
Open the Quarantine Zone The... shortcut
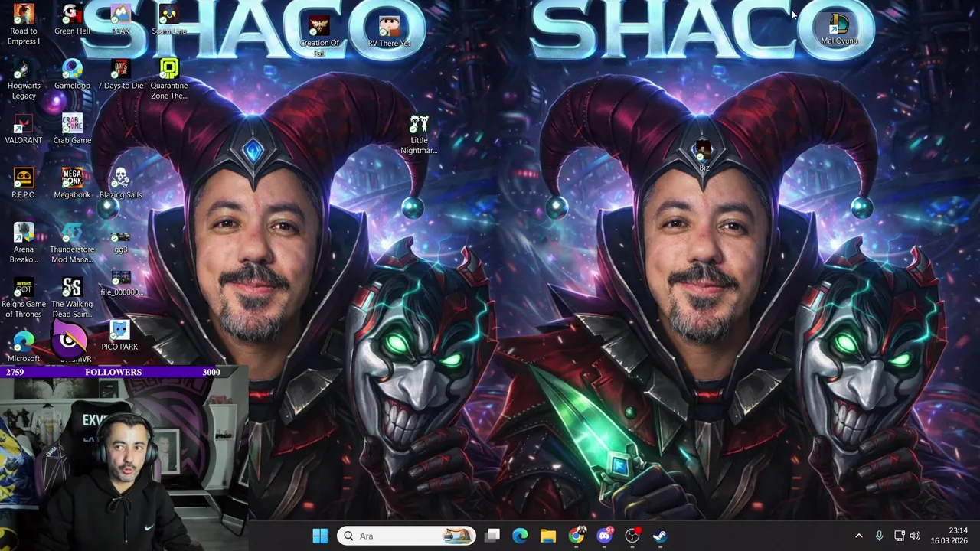pos(168,80)
